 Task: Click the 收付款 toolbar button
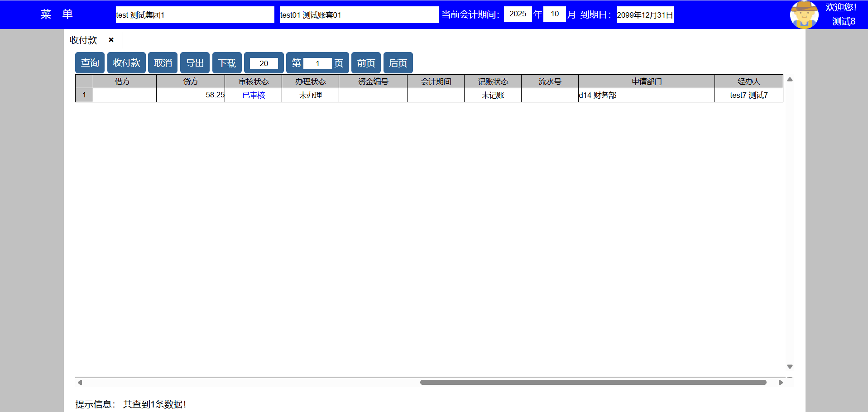pos(126,63)
